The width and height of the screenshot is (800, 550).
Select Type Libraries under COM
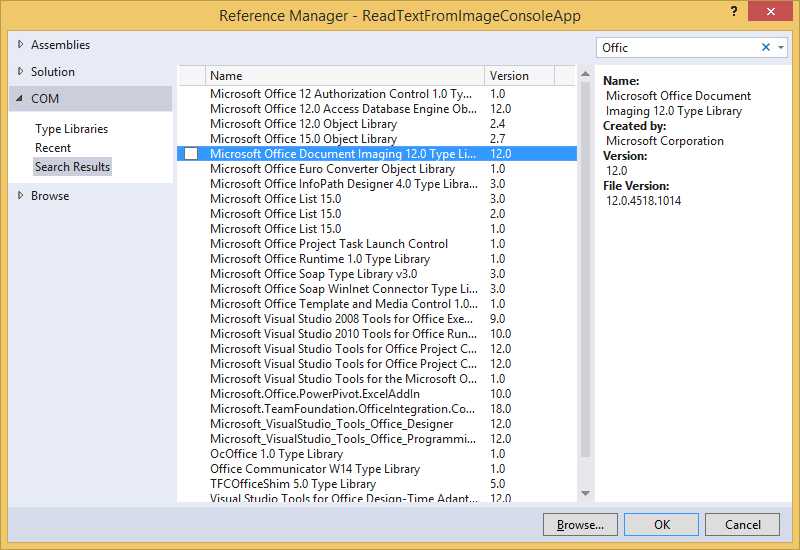click(71, 129)
